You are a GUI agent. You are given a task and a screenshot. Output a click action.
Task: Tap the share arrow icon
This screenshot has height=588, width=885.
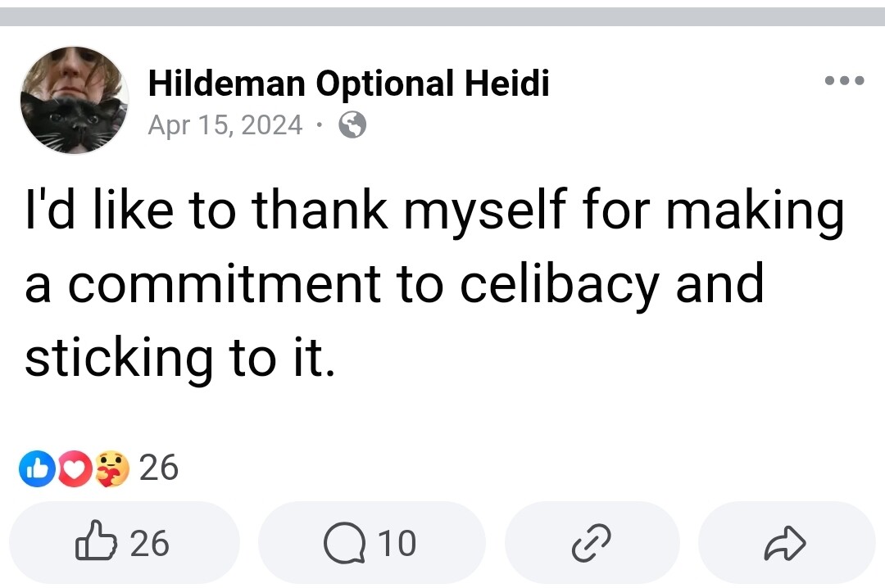click(786, 543)
